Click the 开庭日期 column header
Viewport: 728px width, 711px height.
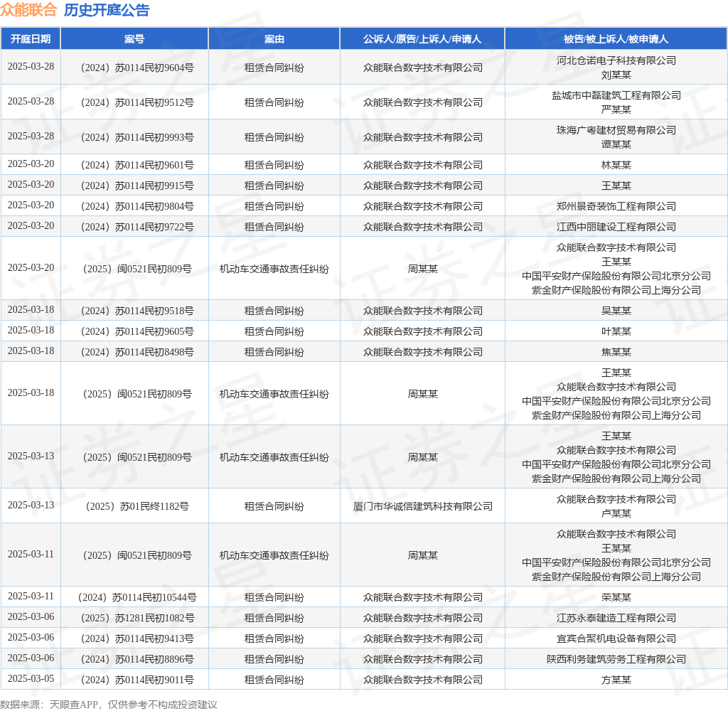[31, 39]
